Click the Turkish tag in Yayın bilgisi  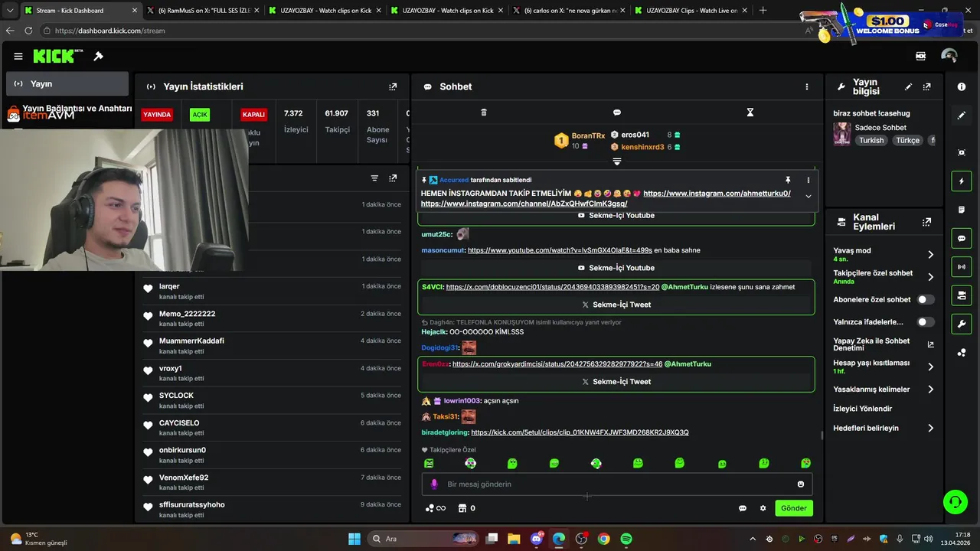pos(871,141)
